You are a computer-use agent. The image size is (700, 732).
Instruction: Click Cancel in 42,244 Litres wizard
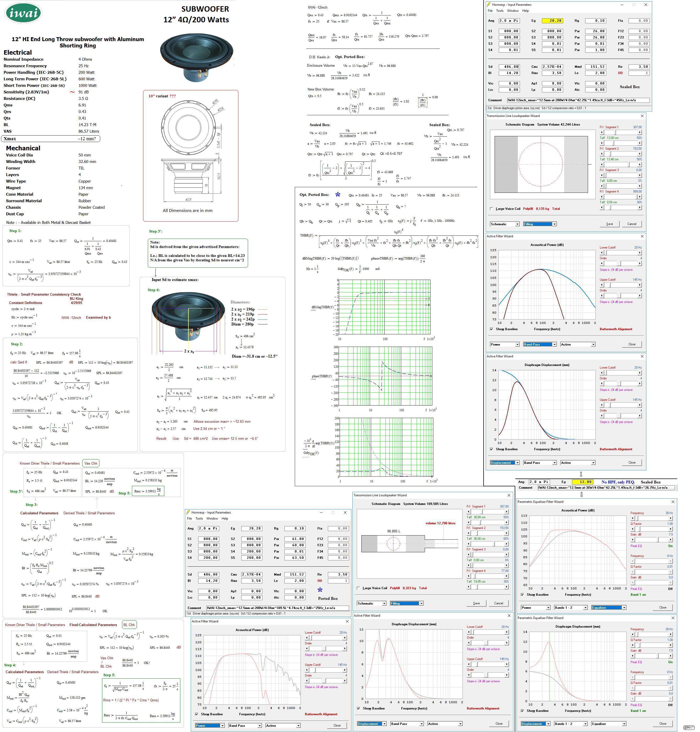coord(632,224)
